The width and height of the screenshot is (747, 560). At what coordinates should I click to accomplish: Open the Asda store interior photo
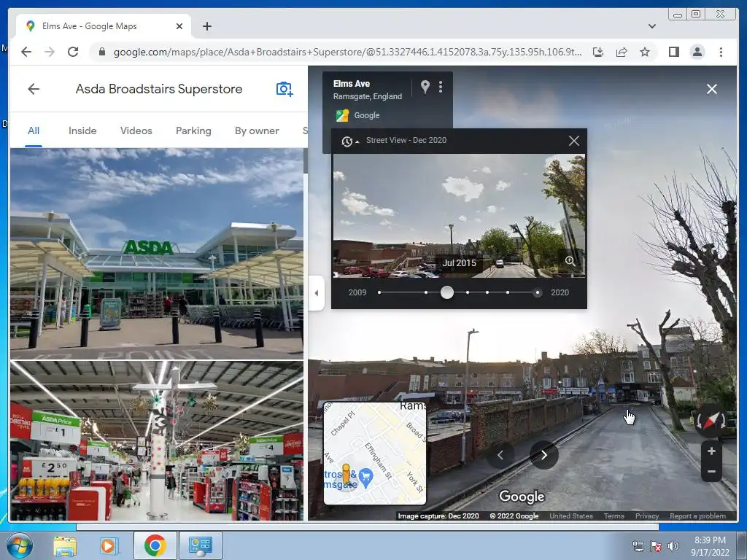[x=157, y=440]
